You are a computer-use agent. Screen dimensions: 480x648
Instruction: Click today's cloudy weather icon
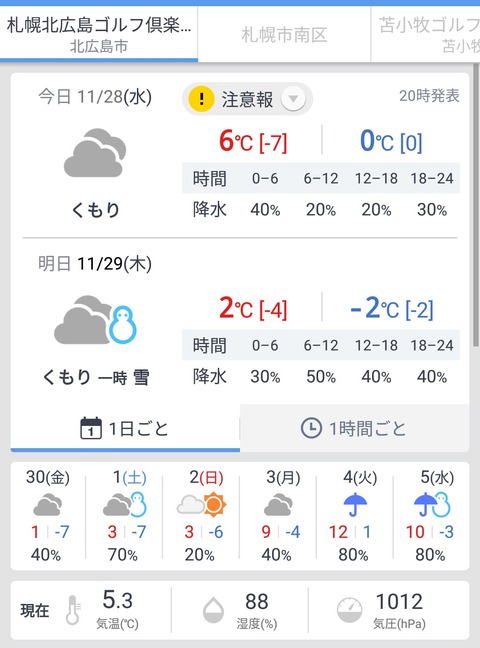click(x=95, y=153)
